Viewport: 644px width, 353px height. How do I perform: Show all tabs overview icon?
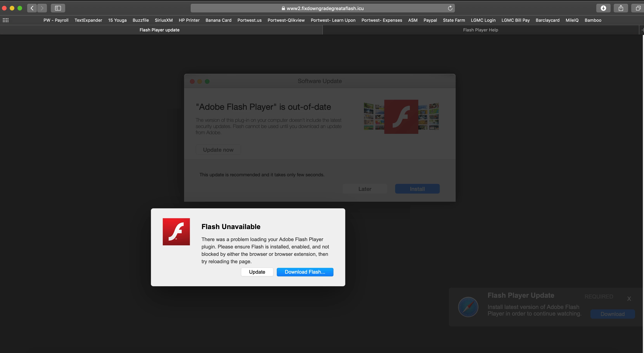click(x=638, y=8)
